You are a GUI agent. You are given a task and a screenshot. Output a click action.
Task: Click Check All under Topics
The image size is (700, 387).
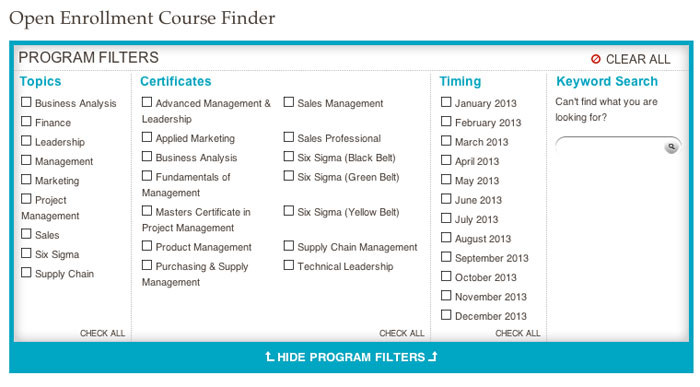tap(103, 333)
